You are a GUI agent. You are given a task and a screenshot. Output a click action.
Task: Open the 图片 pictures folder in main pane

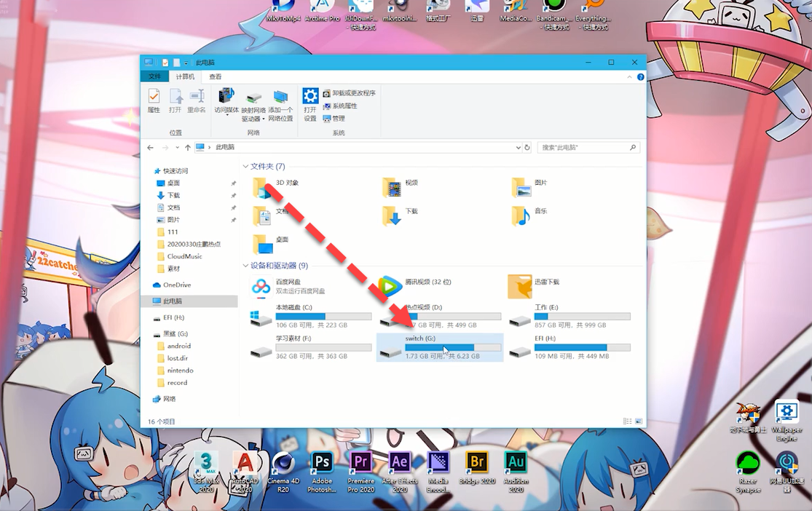pyautogui.click(x=529, y=187)
